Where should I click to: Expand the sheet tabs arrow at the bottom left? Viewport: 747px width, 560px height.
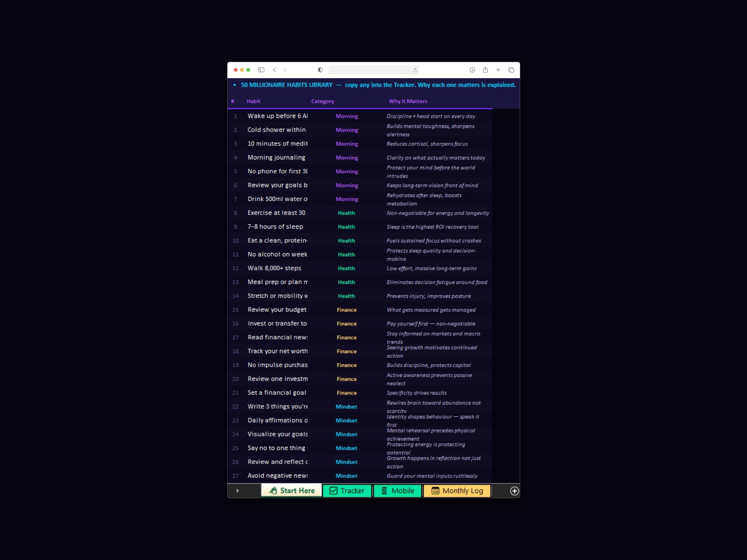pyautogui.click(x=237, y=491)
